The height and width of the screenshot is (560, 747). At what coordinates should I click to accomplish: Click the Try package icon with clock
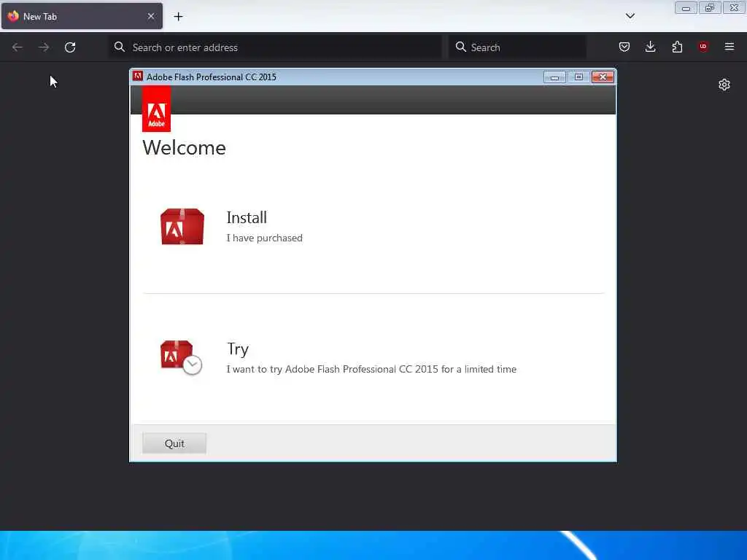[181, 357]
